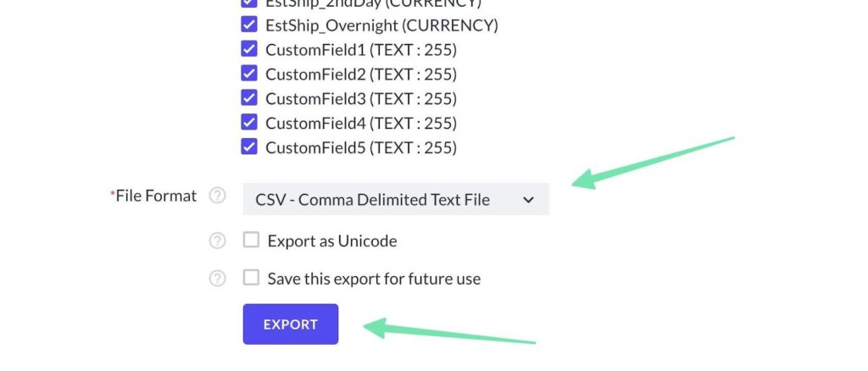
Task: Uncheck the CustomField5 checkbox
Action: [249, 147]
